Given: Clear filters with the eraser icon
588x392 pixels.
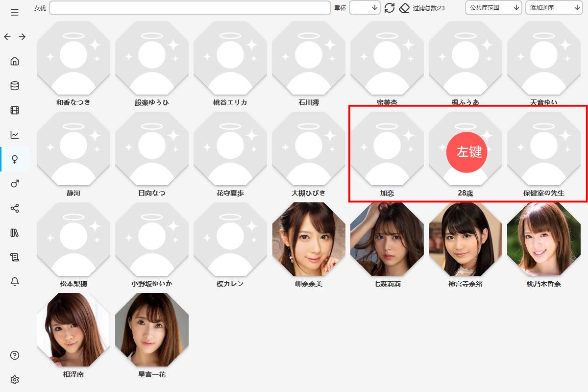Looking at the screenshot, I should [404, 8].
